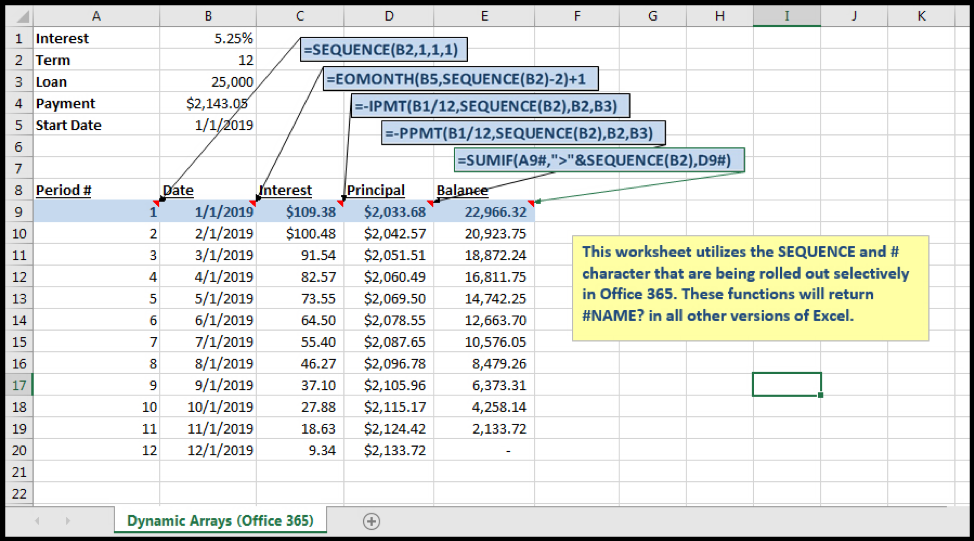Select principal value $2,069.50
Image resolution: width=974 pixels, height=541 pixels.
(389, 298)
